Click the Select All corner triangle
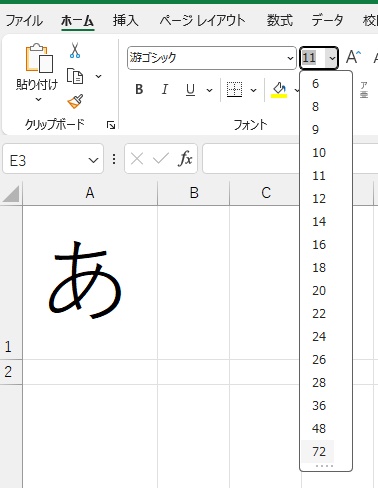378x488 pixels. [11, 194]
